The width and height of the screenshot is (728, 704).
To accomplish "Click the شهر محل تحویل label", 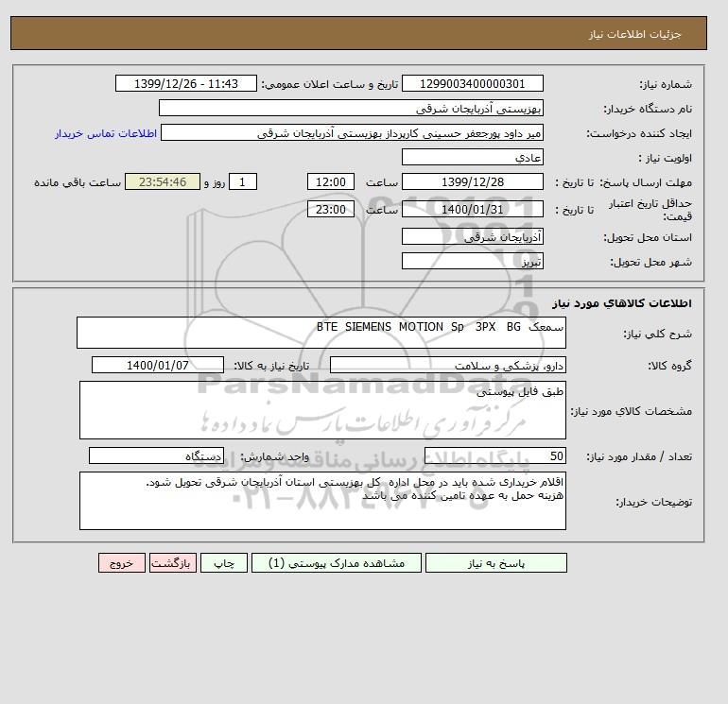I will pos(650,262).
